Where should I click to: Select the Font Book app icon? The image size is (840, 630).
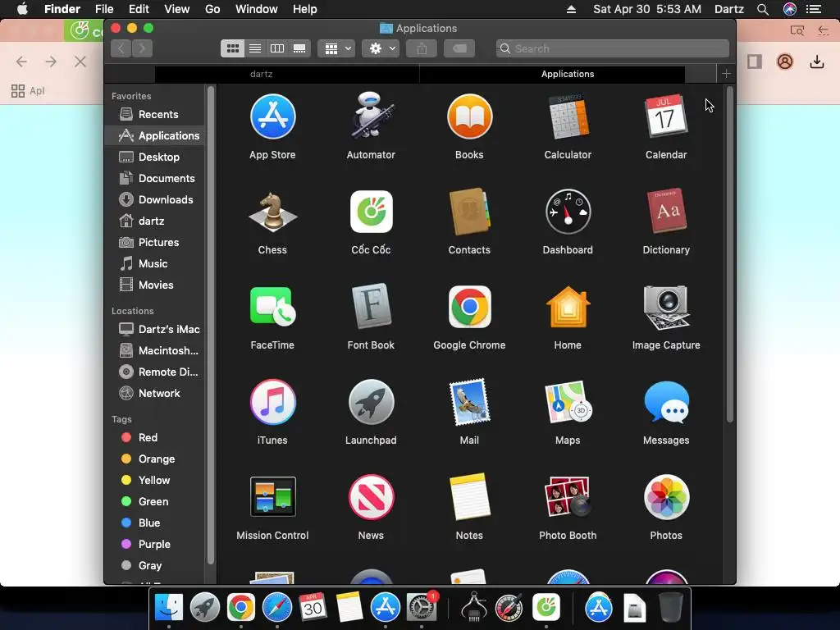pos(372,306)
